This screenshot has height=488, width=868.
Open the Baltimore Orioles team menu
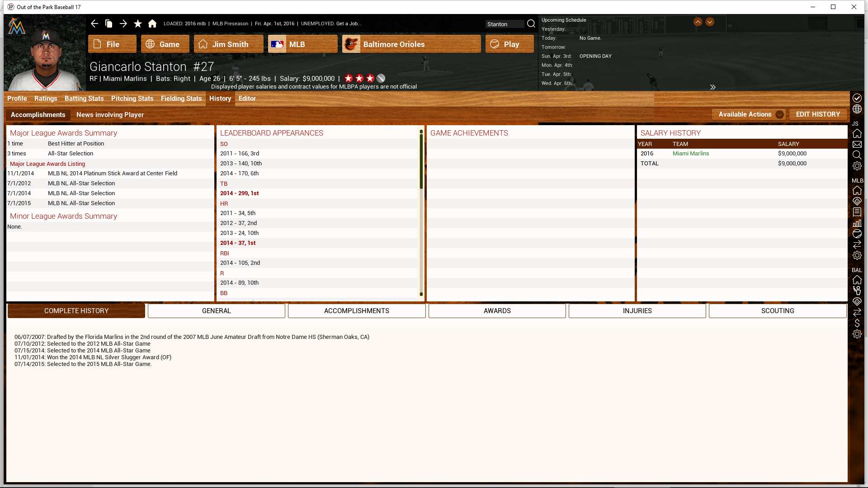[x=411, y=44]
